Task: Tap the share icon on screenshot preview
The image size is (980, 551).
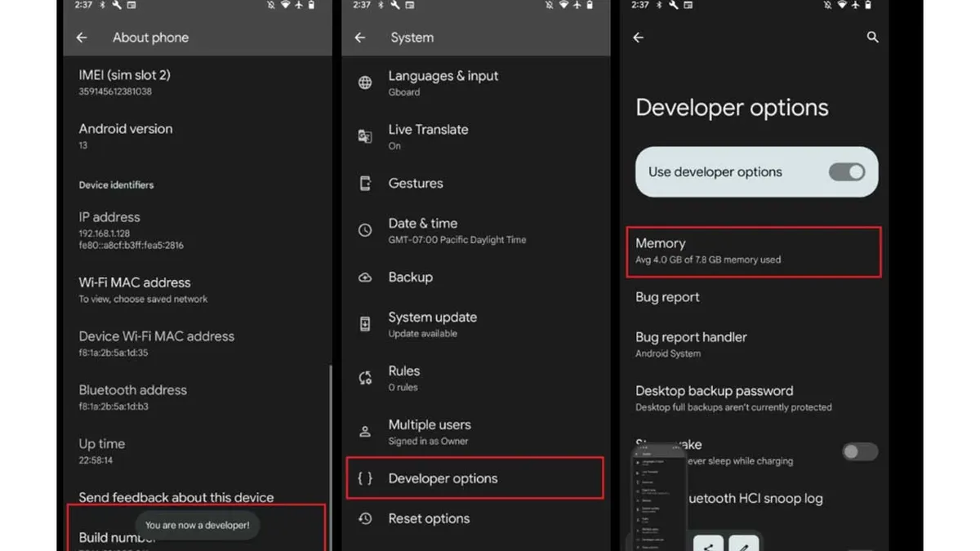Action: (709, 545)
